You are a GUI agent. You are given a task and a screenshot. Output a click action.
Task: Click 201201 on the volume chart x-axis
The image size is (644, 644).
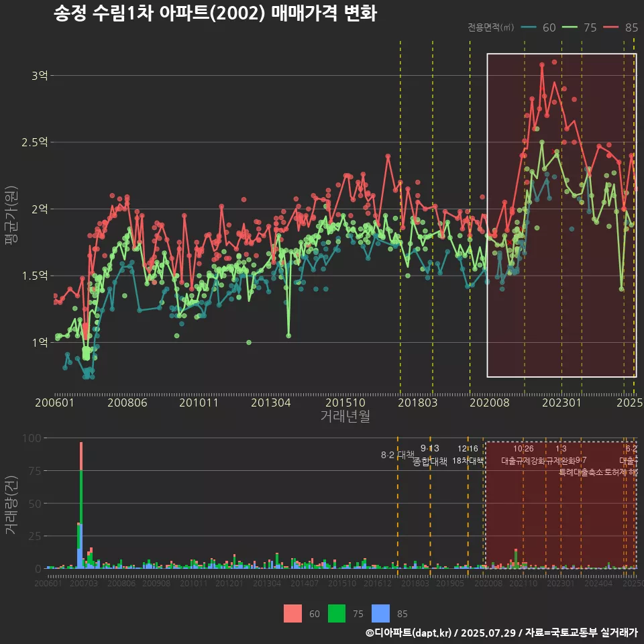pos(229,583)
